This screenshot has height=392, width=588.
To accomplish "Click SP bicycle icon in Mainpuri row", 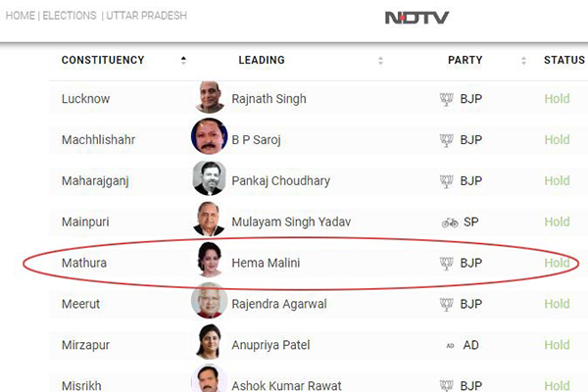I will (450, 222).
